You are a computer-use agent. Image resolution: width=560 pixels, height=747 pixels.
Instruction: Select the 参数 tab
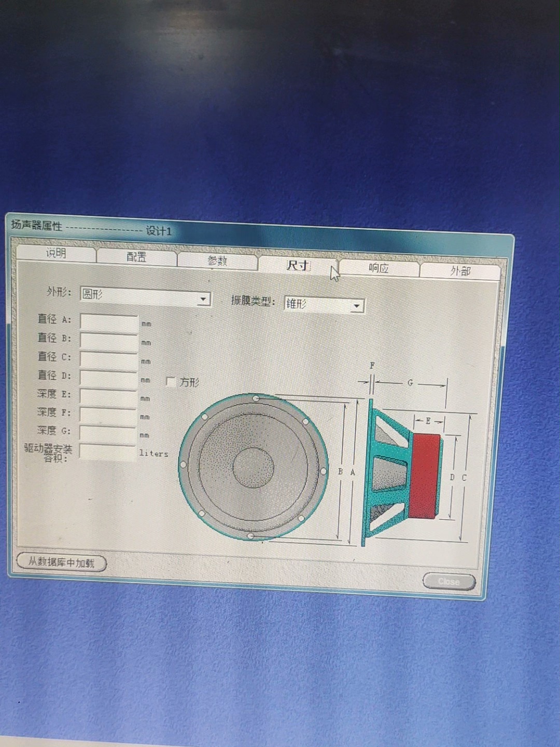pyautogui.click(x=217, y=261)
